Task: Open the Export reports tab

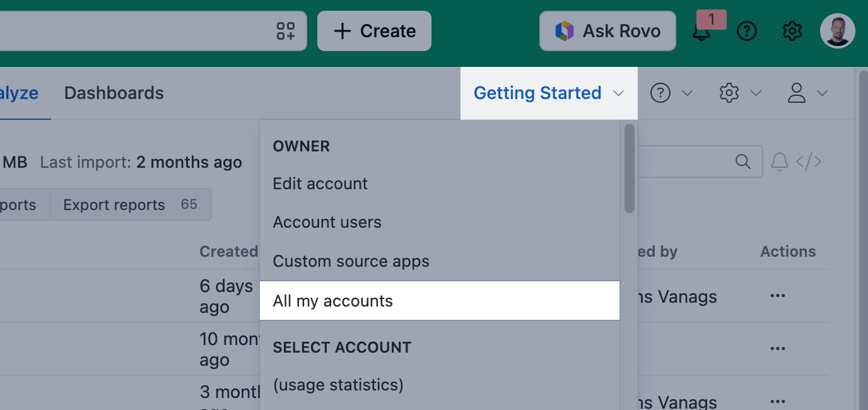Action: (131, 204)
